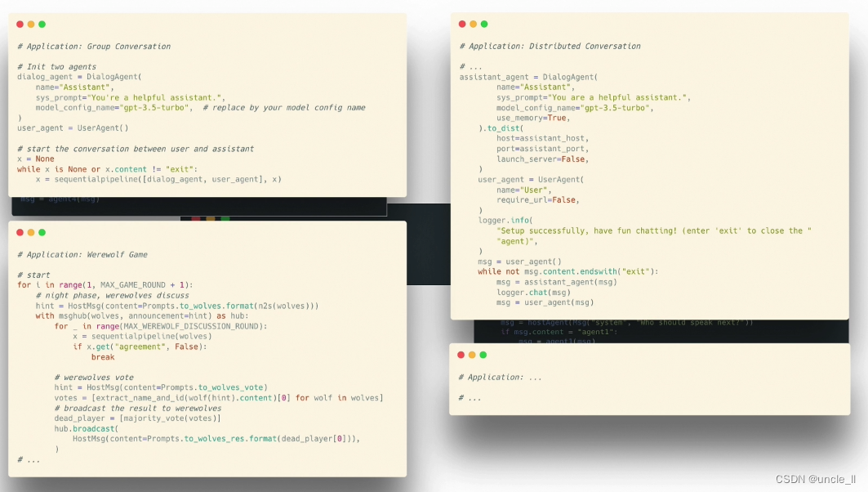Click '# night phase, werewolves discuss' comment

click(x=113, y=295)
